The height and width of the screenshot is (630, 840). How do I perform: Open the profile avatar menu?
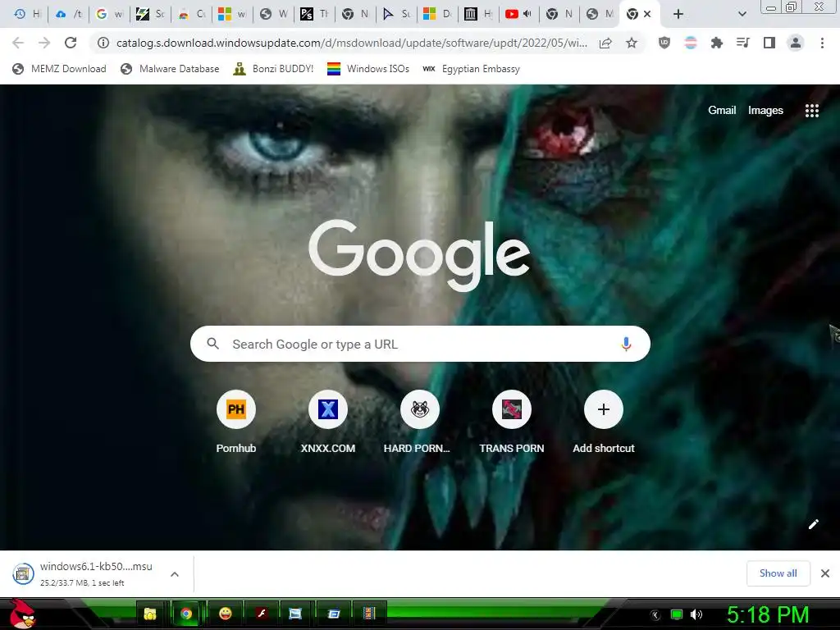pos(796,43)
